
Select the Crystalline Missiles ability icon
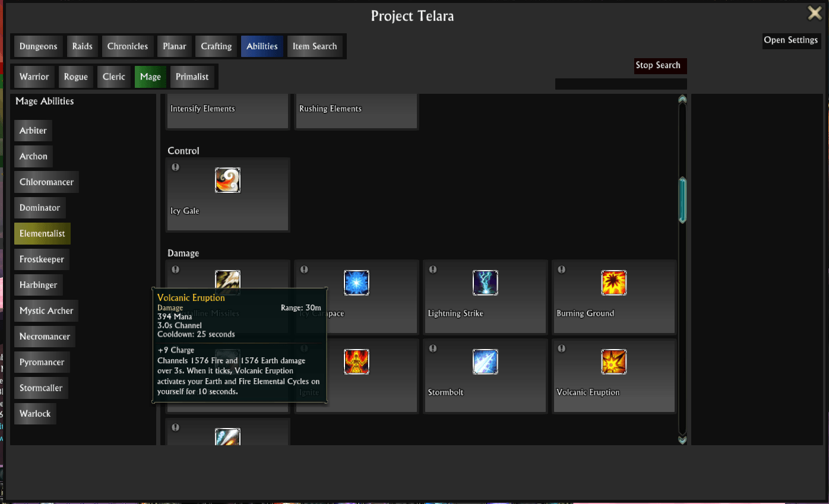click(x=227, y=280)
